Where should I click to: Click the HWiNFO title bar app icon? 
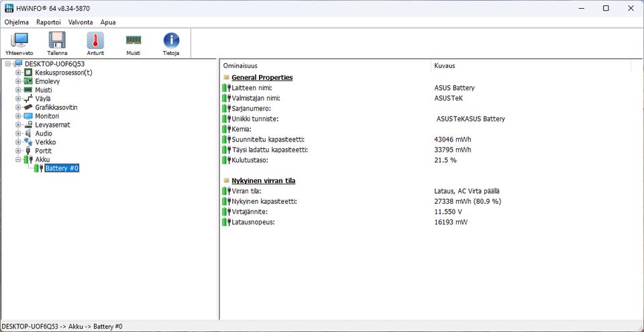pyautogui.click(x=9, y=8)
